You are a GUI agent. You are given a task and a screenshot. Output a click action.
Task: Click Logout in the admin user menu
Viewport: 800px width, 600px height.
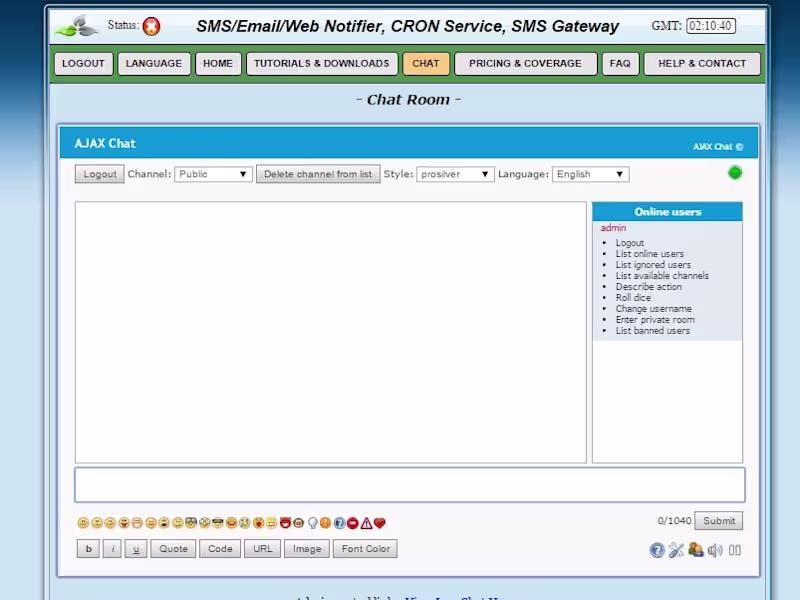[630, 243]
